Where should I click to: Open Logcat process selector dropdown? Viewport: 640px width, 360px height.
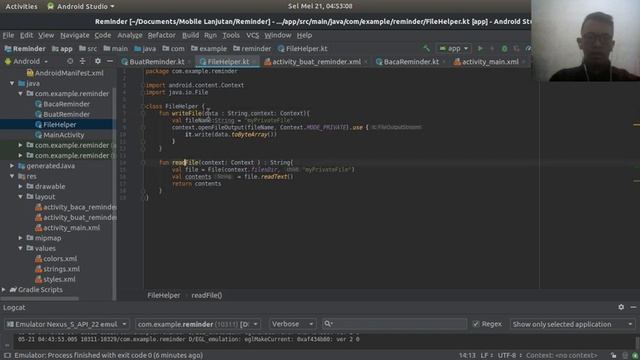(198, 324)
